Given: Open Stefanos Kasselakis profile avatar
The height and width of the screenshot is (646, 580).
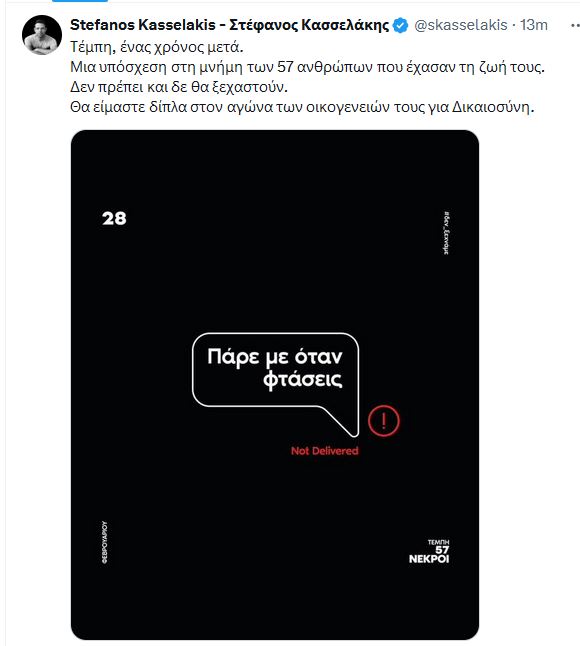Looking at the screenshot, I should pyautogui.click(x=42, y=35).
